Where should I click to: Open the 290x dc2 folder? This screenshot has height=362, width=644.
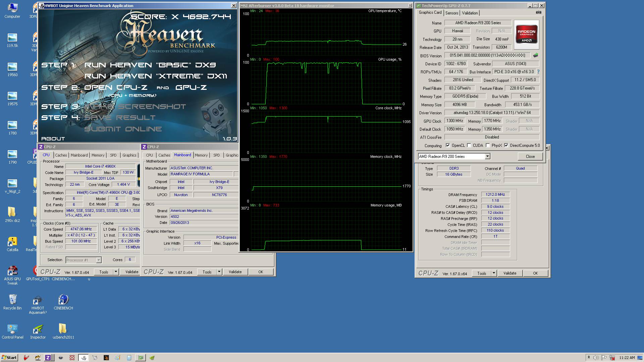12,215
